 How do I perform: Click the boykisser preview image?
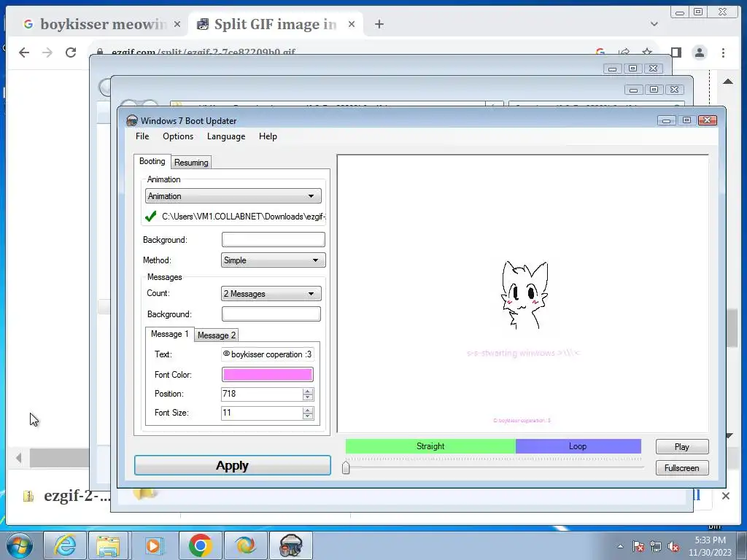click(524, 295)
